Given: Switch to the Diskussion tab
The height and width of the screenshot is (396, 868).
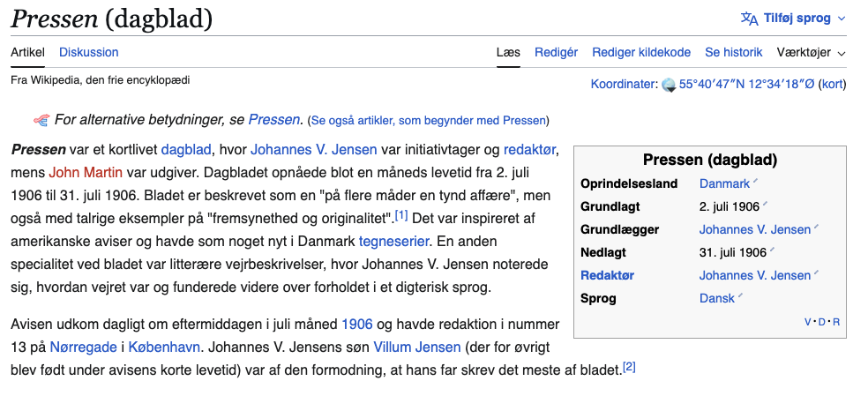Looking at the screenshot, I should 88,53.
